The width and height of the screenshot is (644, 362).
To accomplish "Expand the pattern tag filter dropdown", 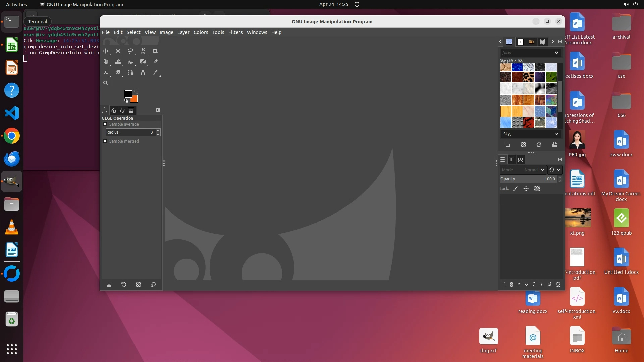I will (556, 53).
